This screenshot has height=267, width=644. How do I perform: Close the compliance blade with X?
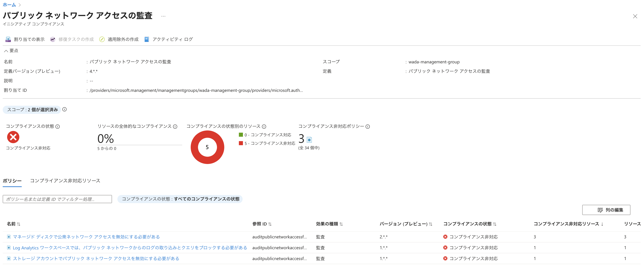pyautogui.click(x=635, y=16)
